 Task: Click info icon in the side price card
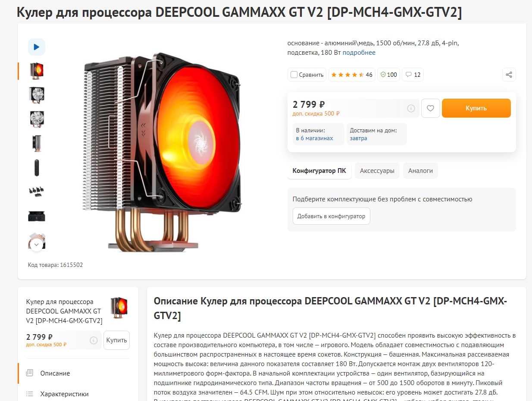pos(94,340)
